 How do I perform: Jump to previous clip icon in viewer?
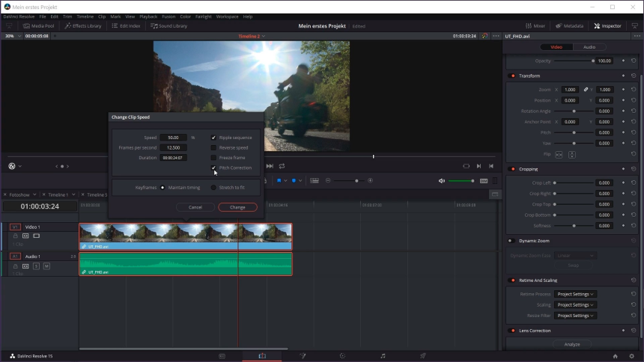click(x=491, y=166)
